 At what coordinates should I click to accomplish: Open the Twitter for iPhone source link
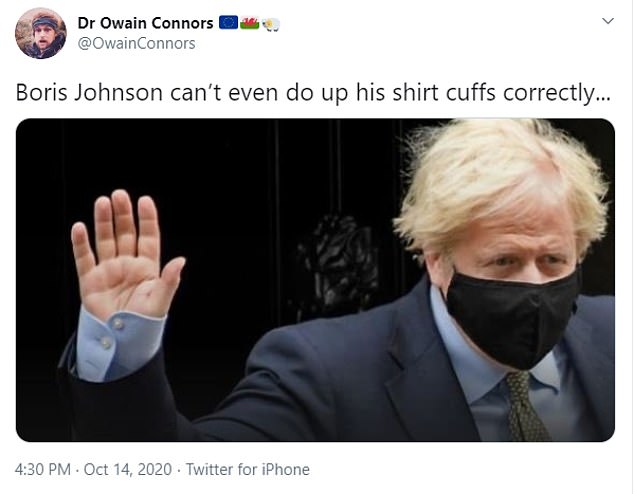pyautogui.click(x=248, y=469)
